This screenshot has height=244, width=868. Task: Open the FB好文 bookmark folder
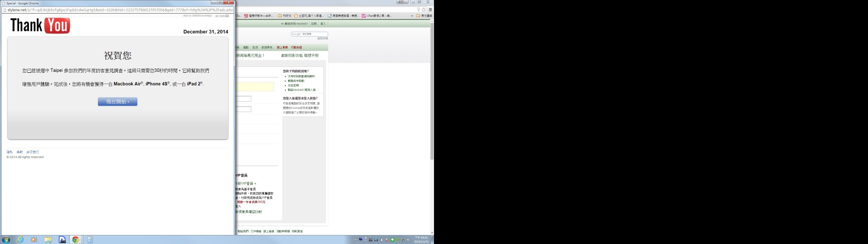(x=285, y=16)
